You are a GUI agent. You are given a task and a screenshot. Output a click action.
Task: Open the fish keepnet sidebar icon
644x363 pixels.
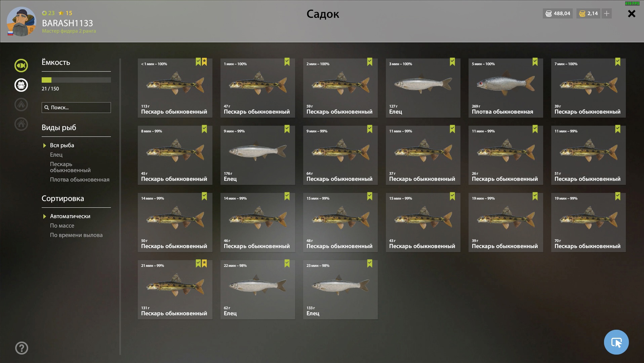point(21,66)
